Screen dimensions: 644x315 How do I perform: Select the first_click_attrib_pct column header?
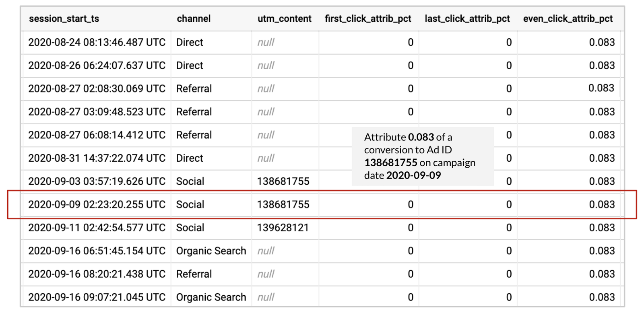point(368,19)
